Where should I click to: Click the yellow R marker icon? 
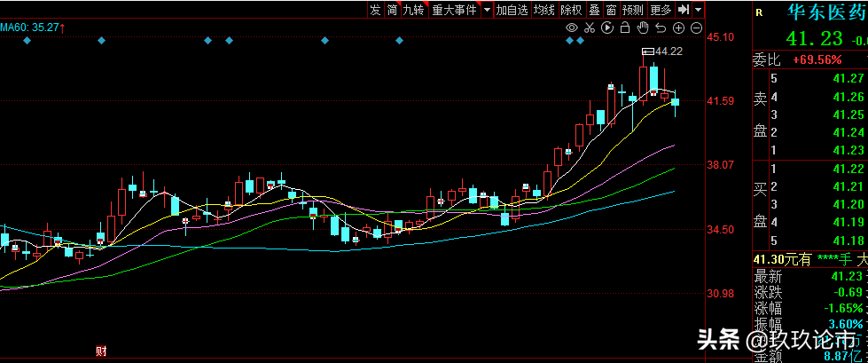758,12
